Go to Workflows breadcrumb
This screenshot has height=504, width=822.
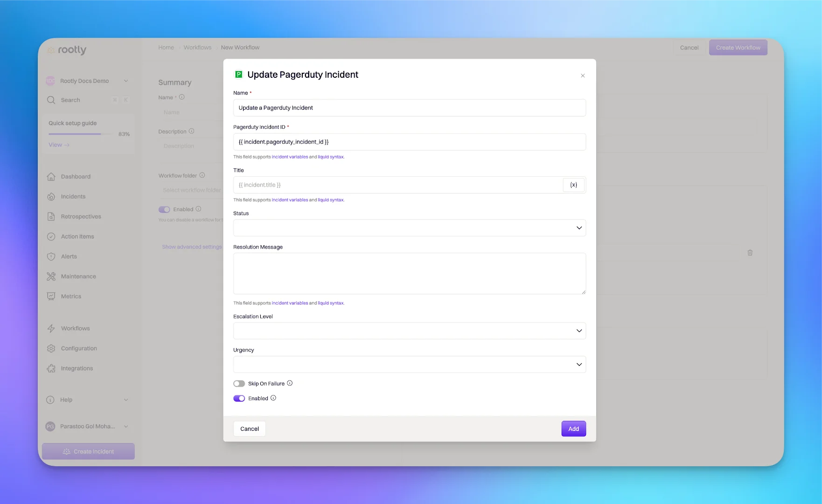(197, 48)
